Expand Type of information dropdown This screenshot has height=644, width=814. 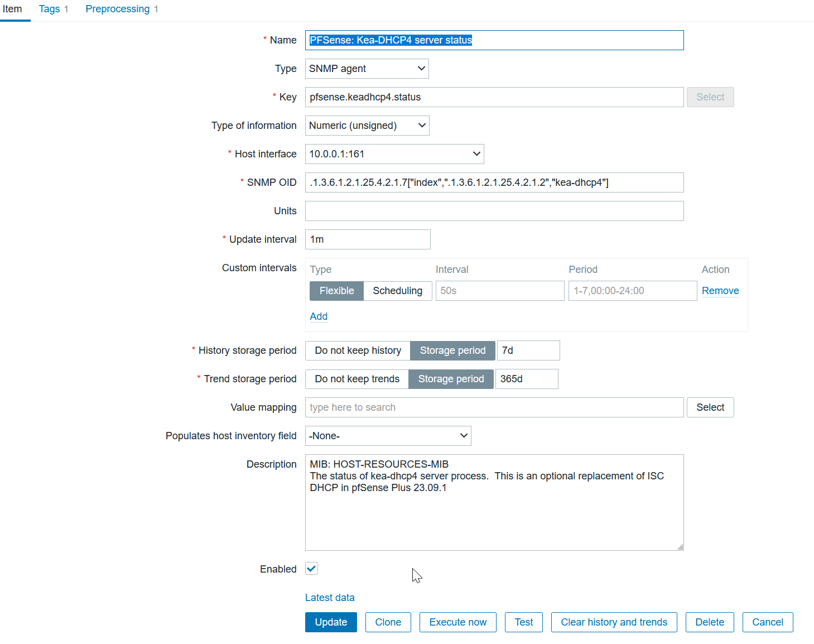tap(367, 126)
